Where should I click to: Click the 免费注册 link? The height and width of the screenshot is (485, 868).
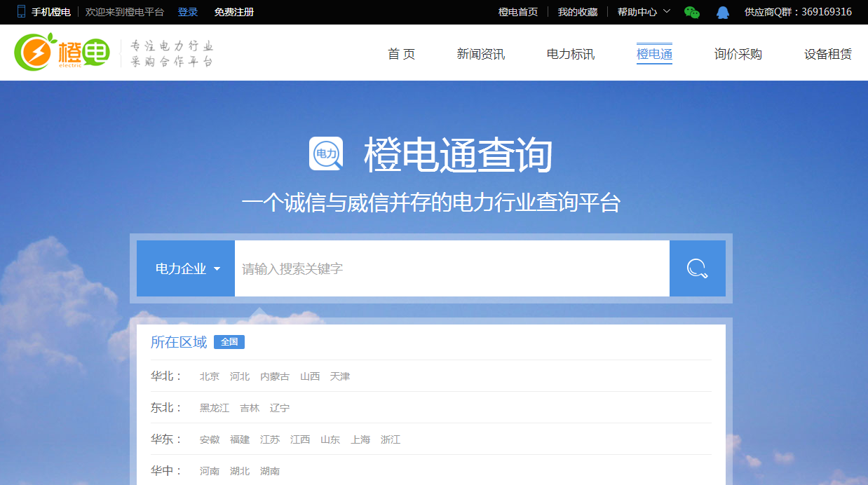(x=234, y=12)
